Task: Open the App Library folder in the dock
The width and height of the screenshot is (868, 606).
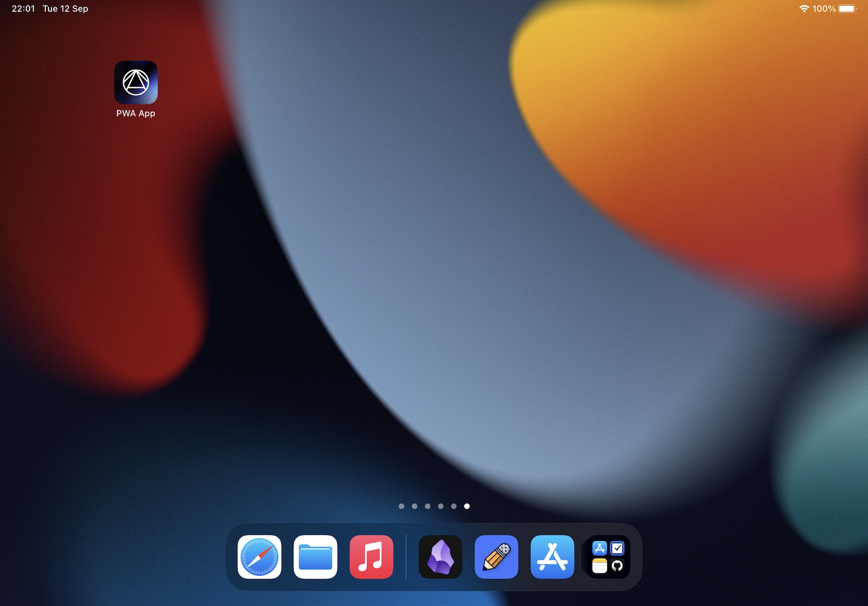Action: point(608,557)
